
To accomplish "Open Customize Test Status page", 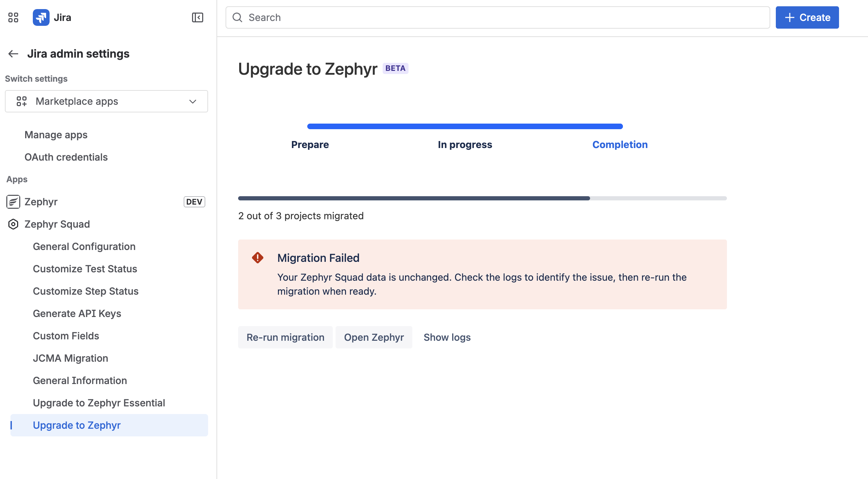I will click(85, 269).
